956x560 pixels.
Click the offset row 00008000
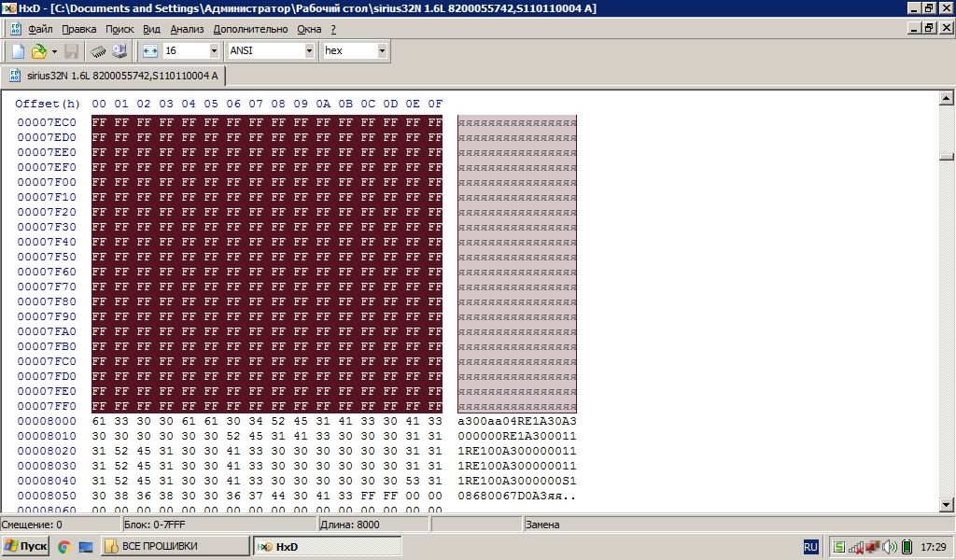[47, 421]
